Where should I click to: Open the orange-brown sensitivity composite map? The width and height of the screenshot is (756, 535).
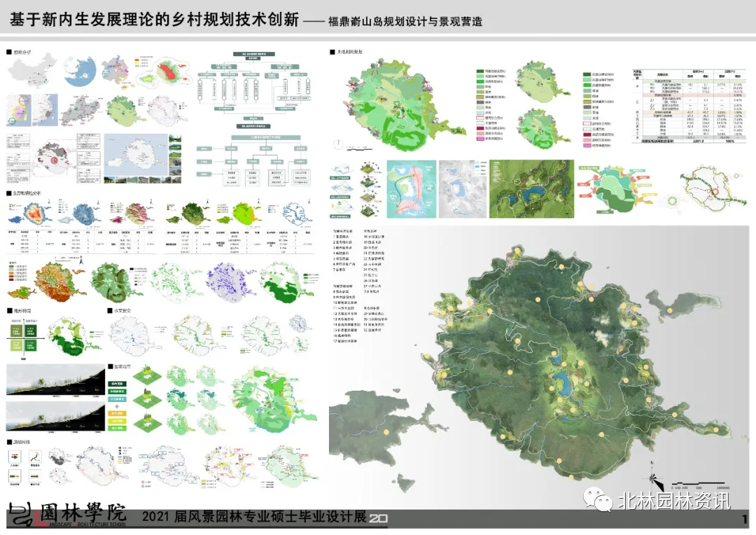(59, 281)
